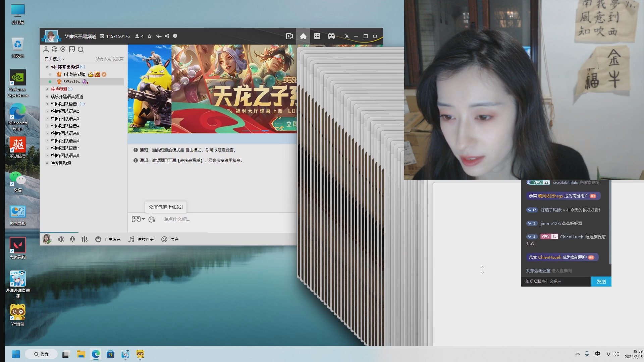This screenshot has height=362, width=644.
Task: Focus the 说点什么吧 chat input field
Action: (x=228, y=219)
